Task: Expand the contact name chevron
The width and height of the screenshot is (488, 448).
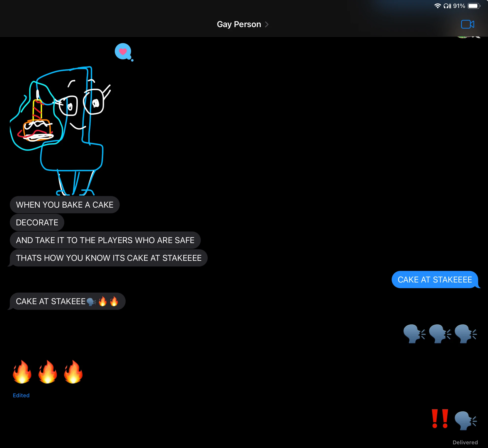Action: pos(267,24)
